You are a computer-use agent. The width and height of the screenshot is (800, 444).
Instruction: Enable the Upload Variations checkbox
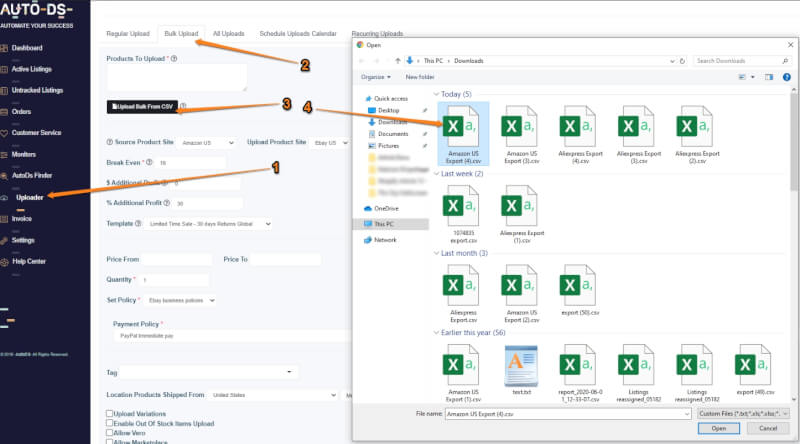[x=109, y=413]
